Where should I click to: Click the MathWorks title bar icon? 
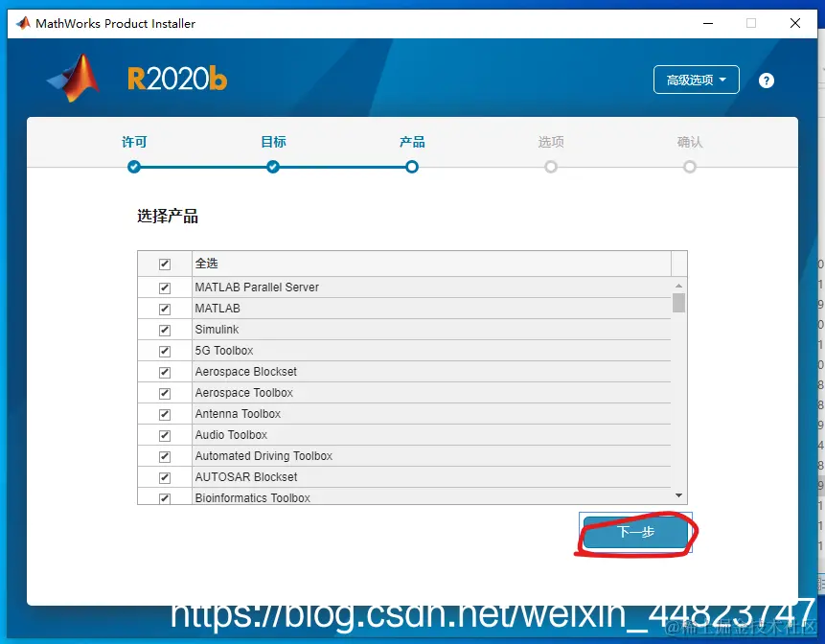click(x=23, y=23)
